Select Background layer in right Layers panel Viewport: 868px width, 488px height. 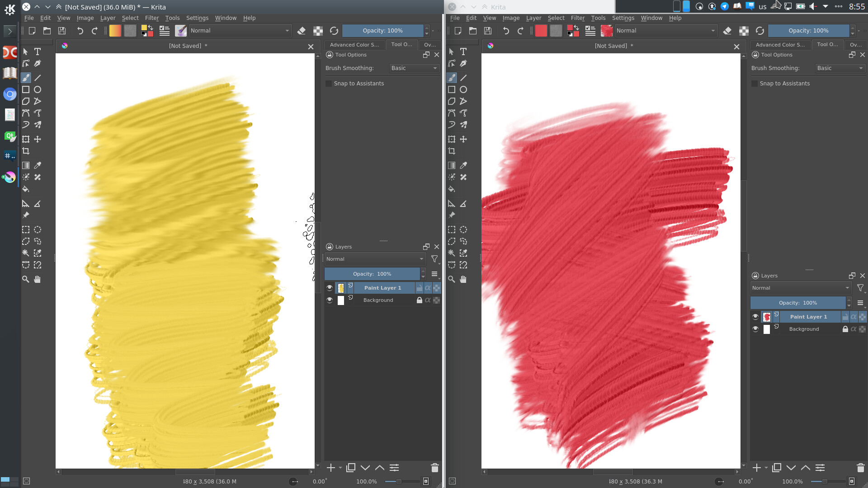(x=804, y=329)
